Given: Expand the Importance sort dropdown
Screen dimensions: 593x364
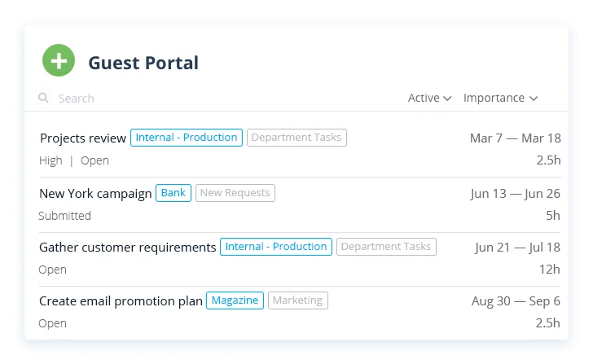Looking at the screenshot, I should 500,98.
